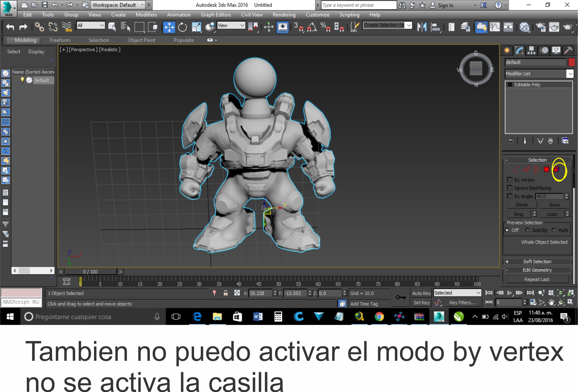The height and width of the screenshot is (392, 578).
Task: Check Ignore Backfacing option
Action: [x=510, y=188]
